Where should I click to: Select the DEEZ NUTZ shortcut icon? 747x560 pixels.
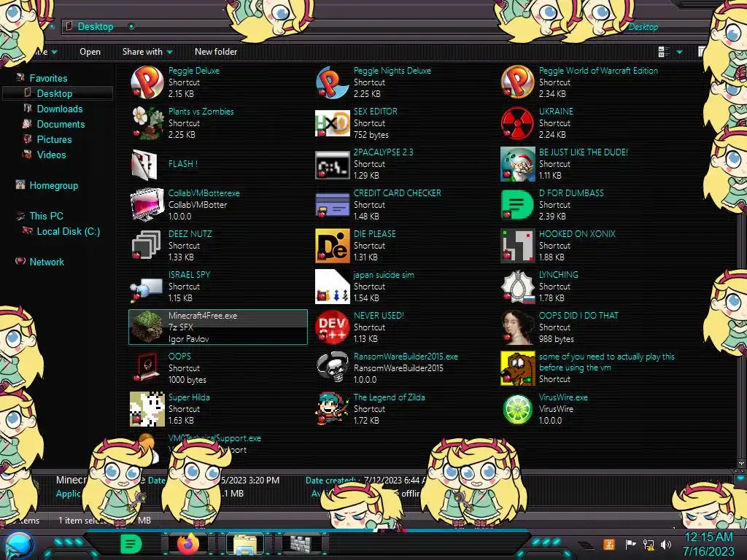[146, 246]
